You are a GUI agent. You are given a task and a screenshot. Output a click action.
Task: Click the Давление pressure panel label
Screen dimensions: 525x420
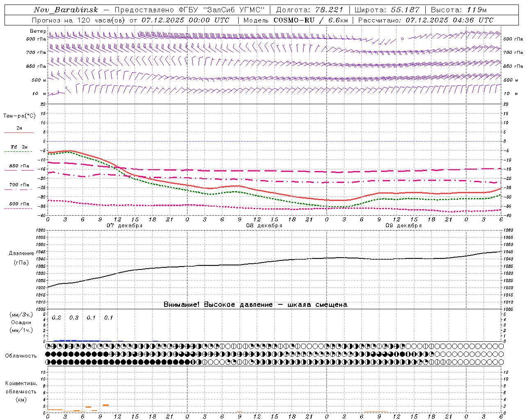[x=21, y=253]
